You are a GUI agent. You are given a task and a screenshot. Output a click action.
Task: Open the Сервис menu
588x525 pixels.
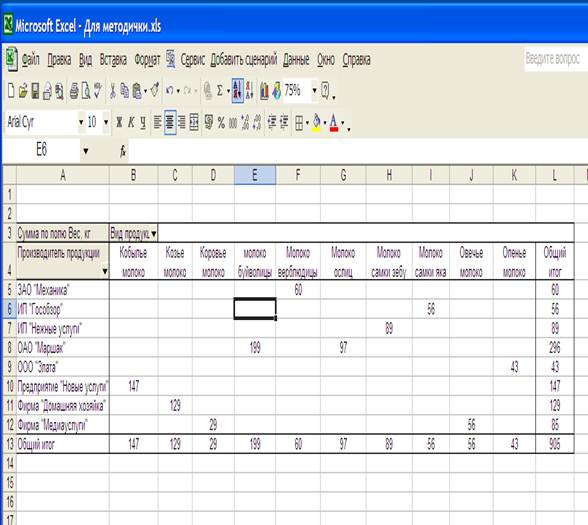pos(193,60)
